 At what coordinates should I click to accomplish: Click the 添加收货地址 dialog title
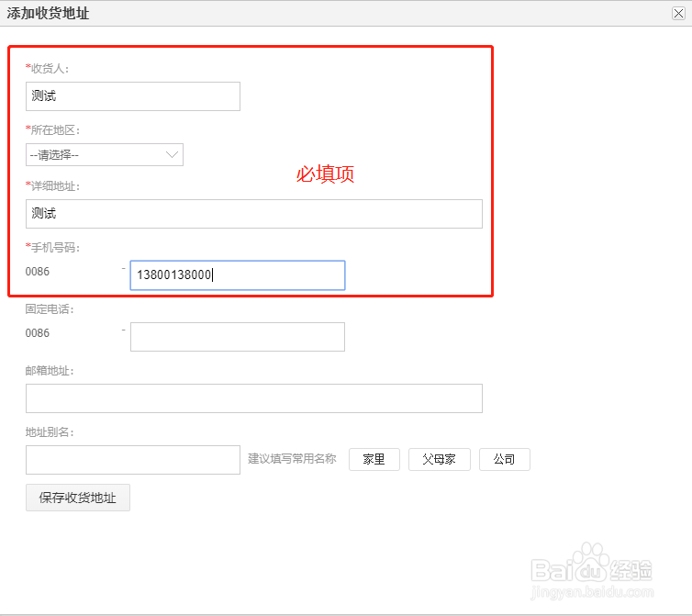click(x=48, y=13)
